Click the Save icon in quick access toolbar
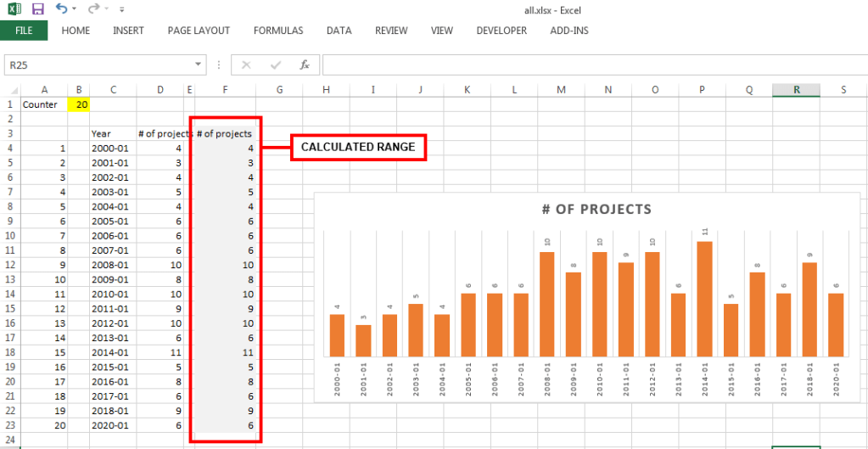This screenshot has height=449, width=868. tap(37, 8)
